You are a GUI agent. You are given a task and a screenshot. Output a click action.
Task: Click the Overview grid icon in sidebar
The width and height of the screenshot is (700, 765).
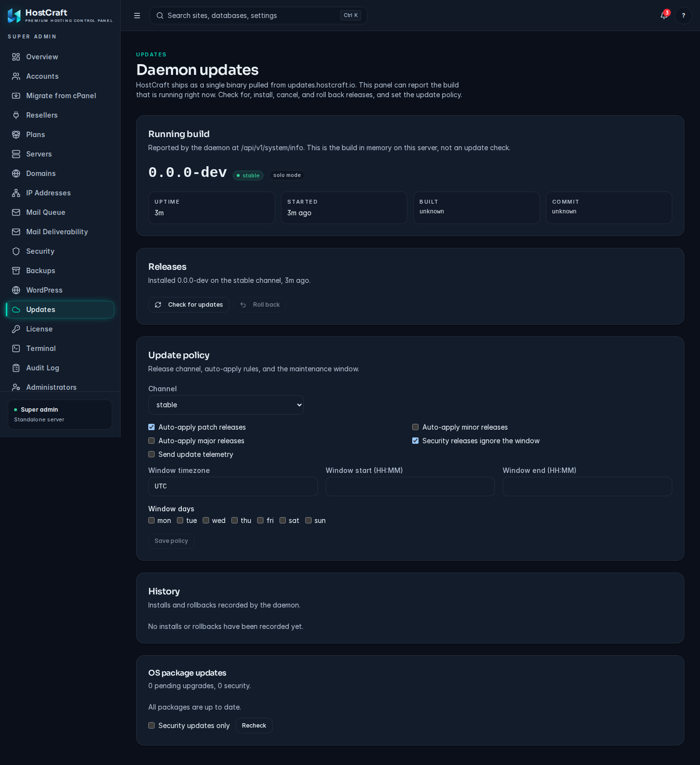point(16,57)
